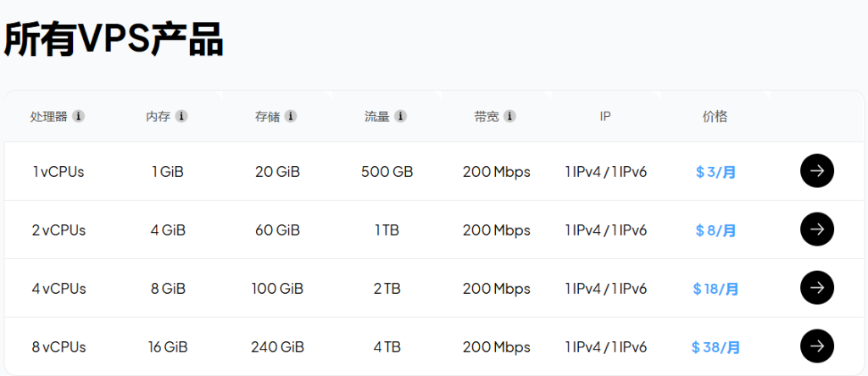Choose the $38/月 plan arrow button

tap(816, 346)
